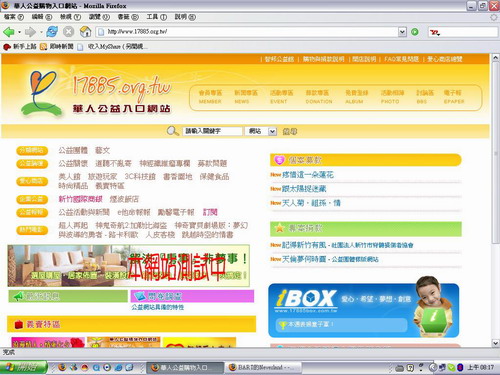
Task: Open the EPAPER nav tab
Action: (453, 97)
